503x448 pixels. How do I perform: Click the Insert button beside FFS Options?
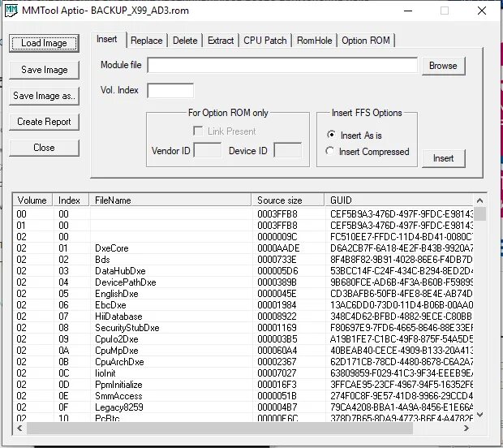(443, 158)
